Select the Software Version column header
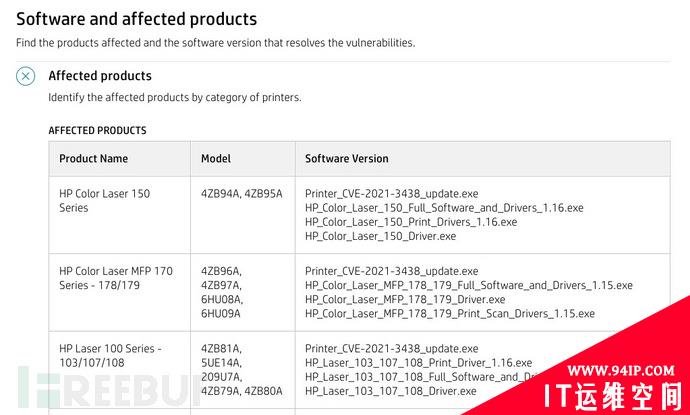Image resolution: width=690 pixels, height=415 pixels. click(x=347, y=158)
